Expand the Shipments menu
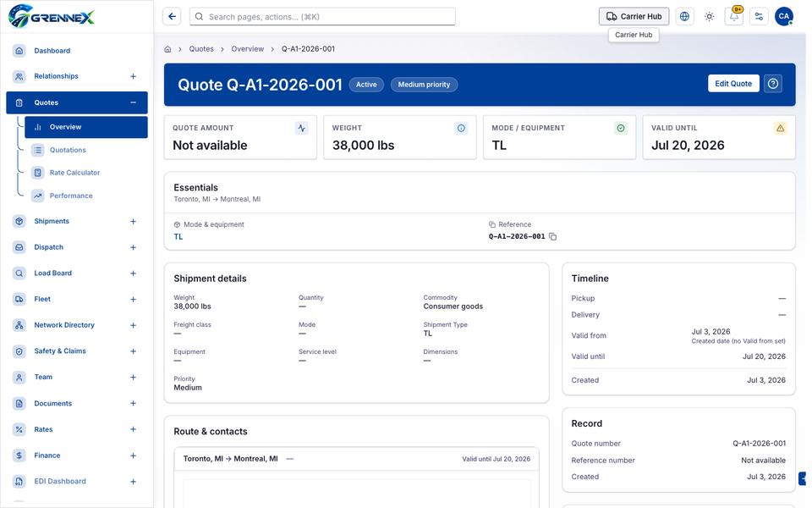The image size is (812, 508). (133, 221)
